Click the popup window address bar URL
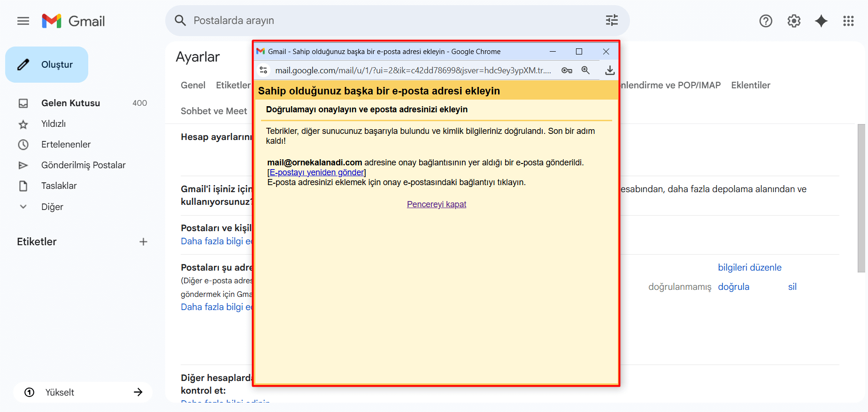Viewport: 868px width, 412px height. (x=413, y=70)
